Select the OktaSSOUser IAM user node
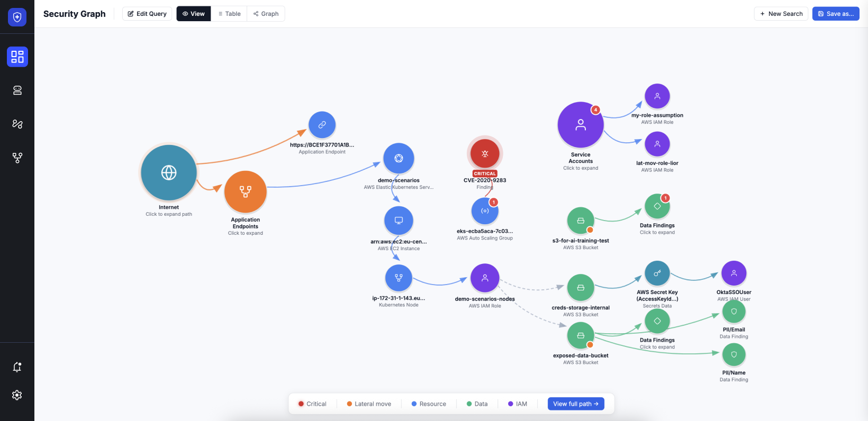 click(x=734, y=273)
